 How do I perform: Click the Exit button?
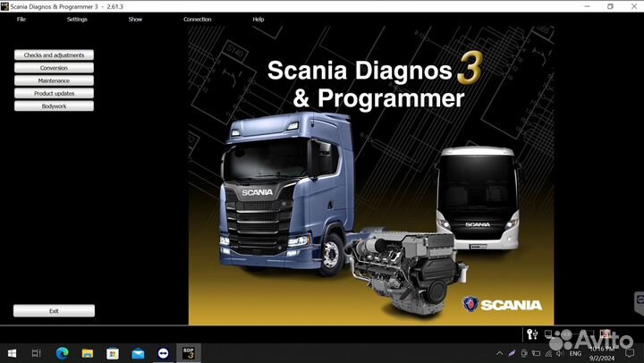tap(54, 311)
